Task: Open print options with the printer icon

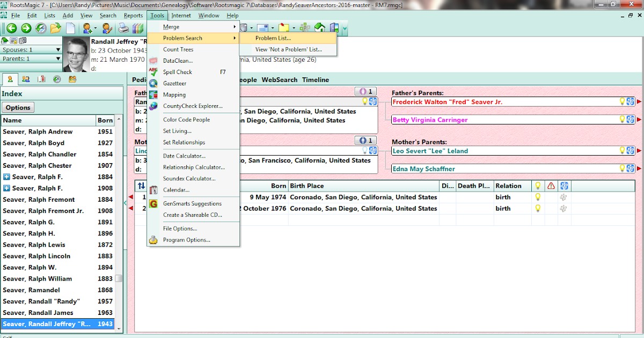Action: [x=123, y=29]
